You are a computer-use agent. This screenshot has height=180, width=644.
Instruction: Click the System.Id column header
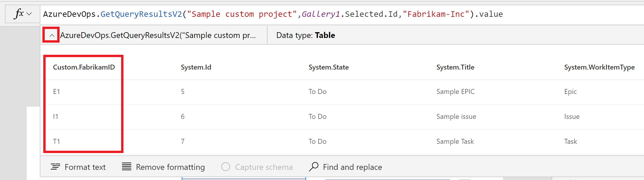[x=196, y=67]
